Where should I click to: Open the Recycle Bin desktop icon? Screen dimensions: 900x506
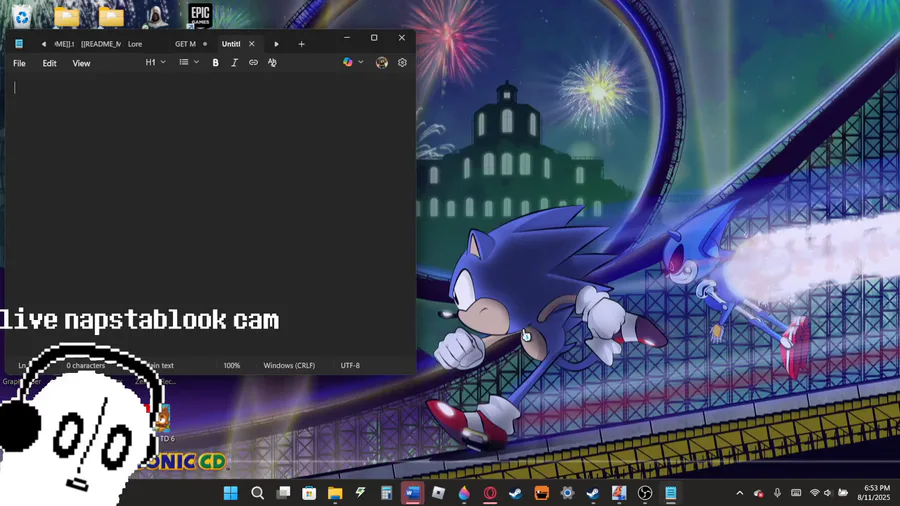click(22, 16)
